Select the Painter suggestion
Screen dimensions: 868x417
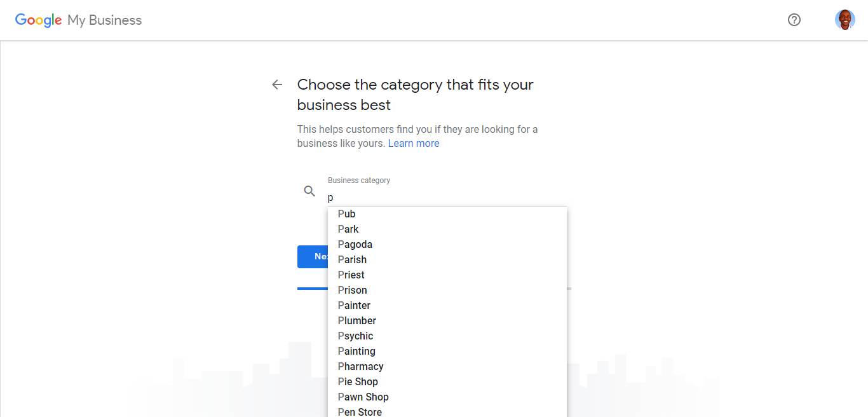(x=447, y=305)
